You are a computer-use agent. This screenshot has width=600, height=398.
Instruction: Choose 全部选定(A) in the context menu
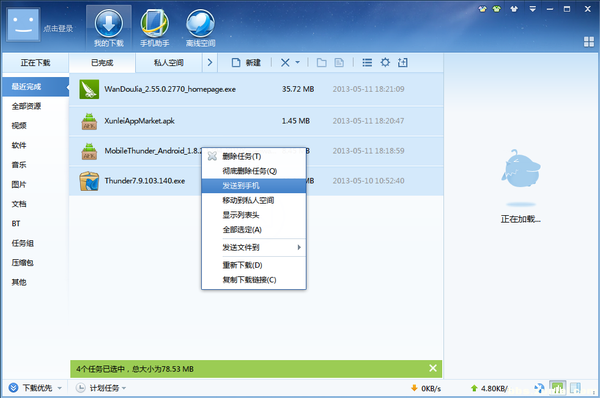click(x=254, y=230)
